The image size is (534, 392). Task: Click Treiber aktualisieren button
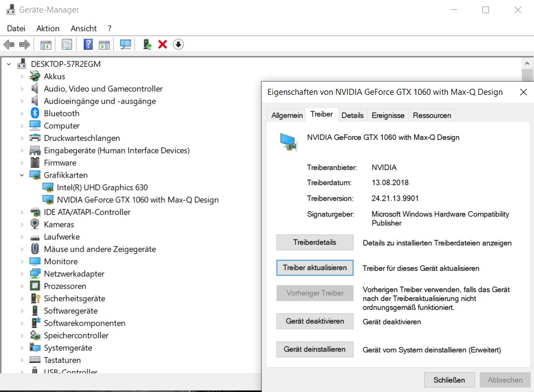[x=314, y=268]
